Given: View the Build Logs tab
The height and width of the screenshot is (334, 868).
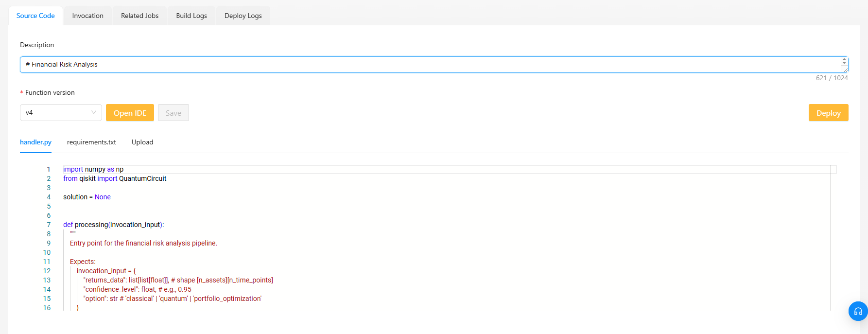Looking at the screenshot, I should tap(191, 15).
